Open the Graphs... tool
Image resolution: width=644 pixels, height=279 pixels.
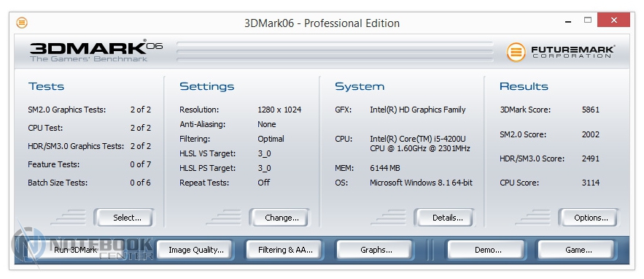pyautogui.click(x=375, y=250)
